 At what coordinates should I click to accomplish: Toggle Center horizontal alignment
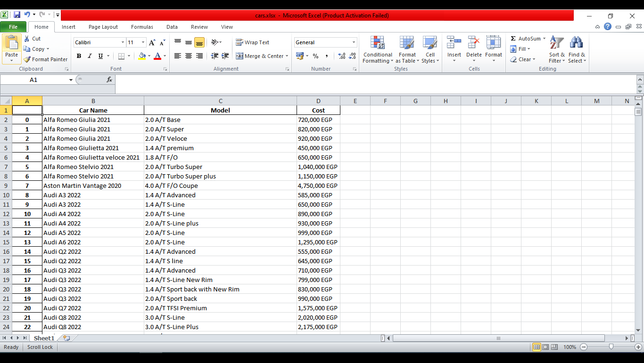click(x=189, y=56)
